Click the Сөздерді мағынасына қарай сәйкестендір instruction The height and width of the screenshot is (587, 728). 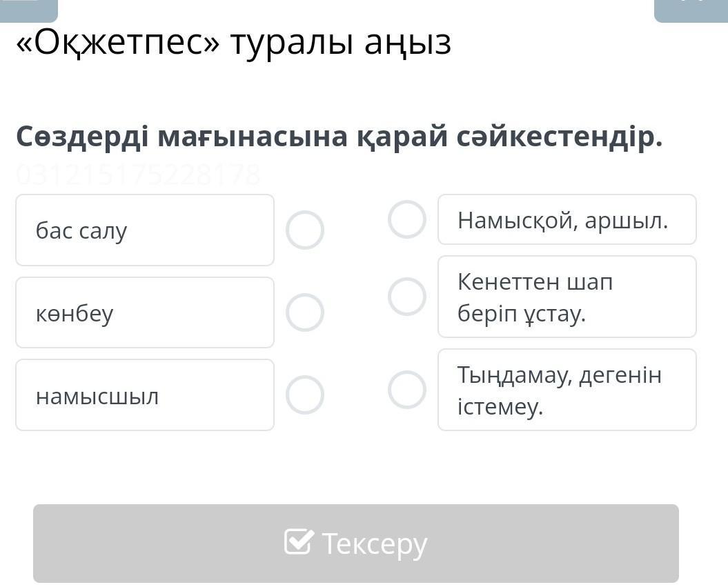click(339, 137)
